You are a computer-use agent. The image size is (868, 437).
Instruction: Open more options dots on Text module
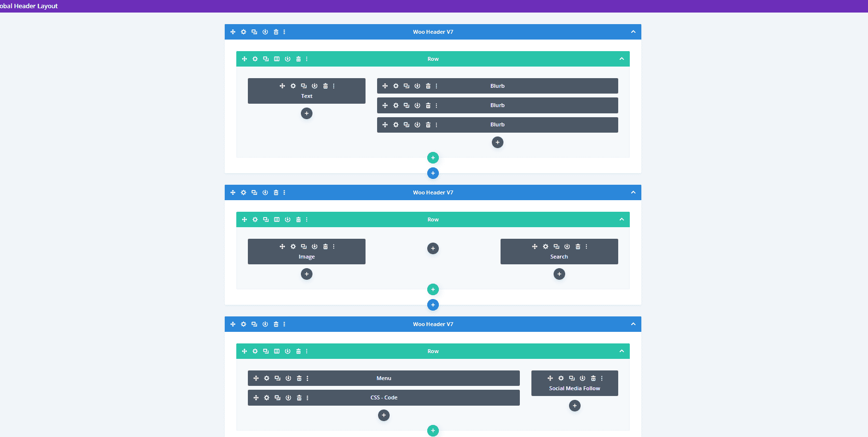pos(334,86)
